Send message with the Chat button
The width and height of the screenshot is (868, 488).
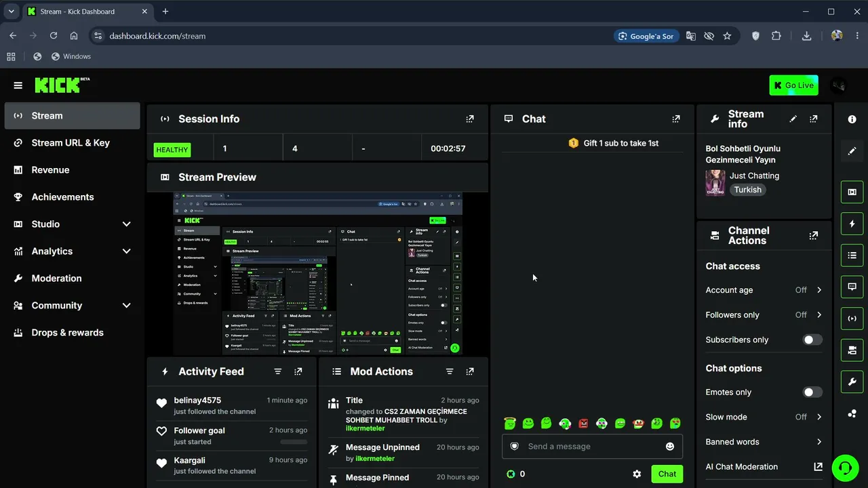pyautogui.click(x=667, y=474)
